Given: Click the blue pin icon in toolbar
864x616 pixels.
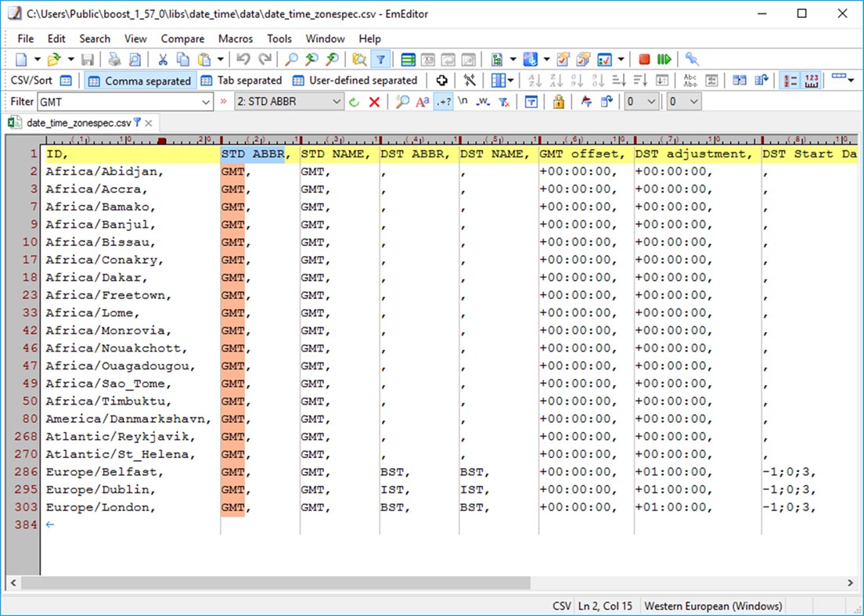Looking at the screenshot, I should click(x=692, y=59).
